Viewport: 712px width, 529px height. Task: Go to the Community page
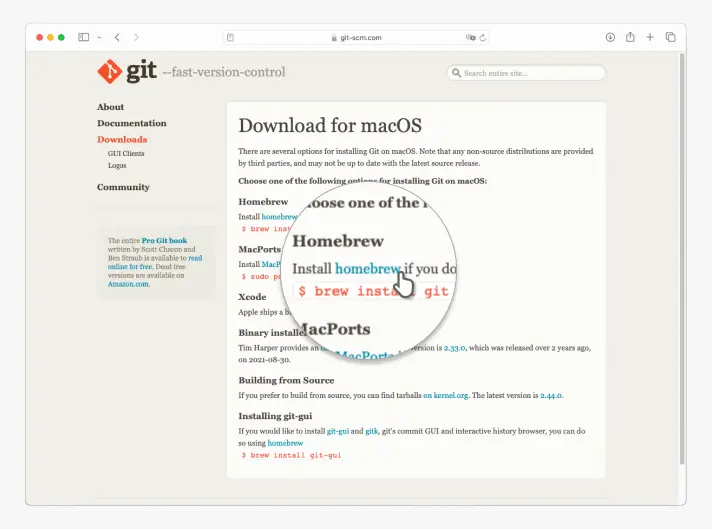point(123,187)
